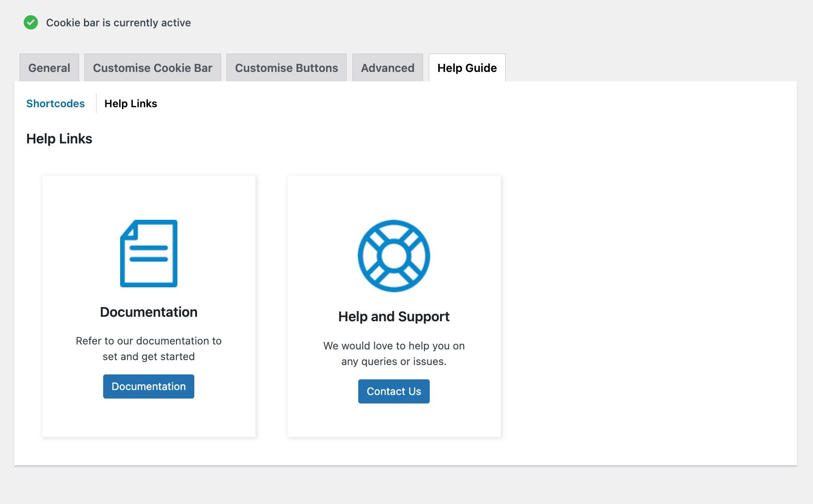
Task: Click the Help and Support heading
Action: tap(394, 317)
